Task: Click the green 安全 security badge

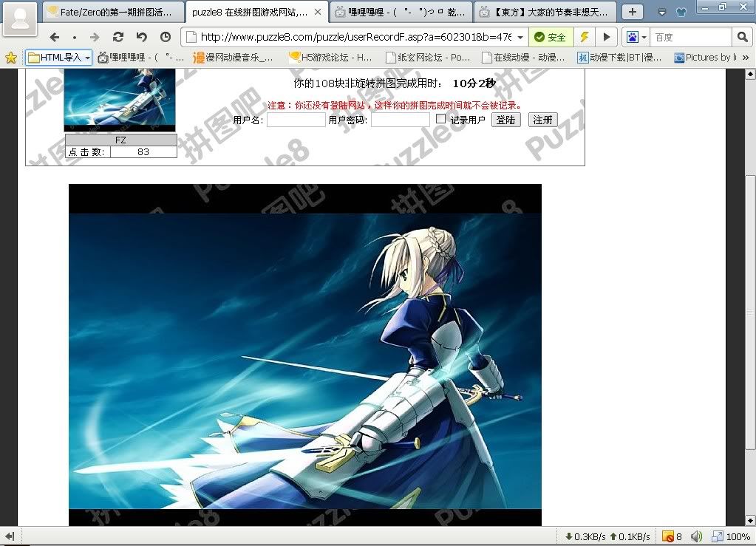Action: click(x=551, y=37)
